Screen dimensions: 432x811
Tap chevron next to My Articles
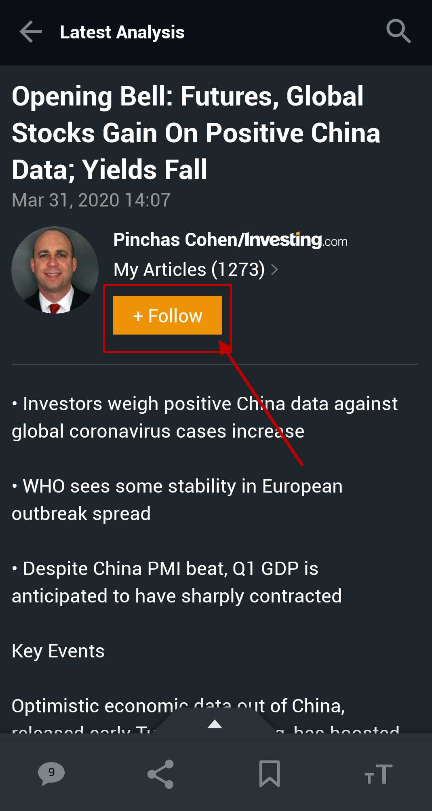[x=275, y=269]
